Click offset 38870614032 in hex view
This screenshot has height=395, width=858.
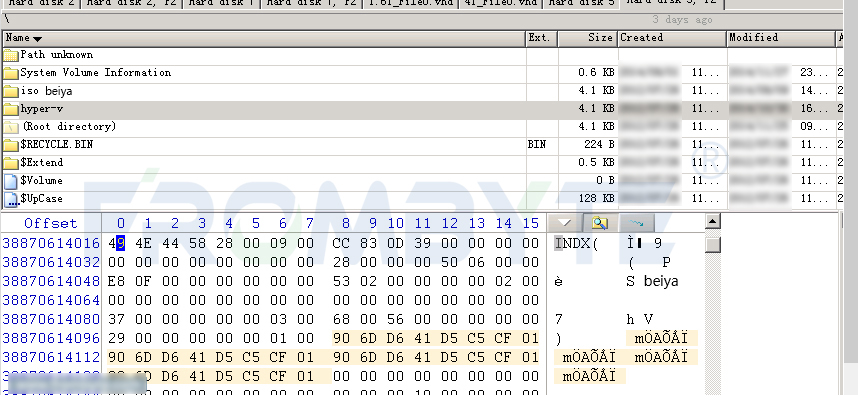point(51,263)
